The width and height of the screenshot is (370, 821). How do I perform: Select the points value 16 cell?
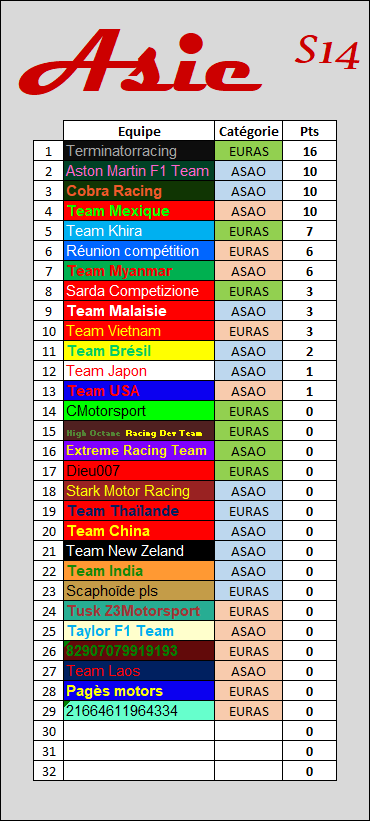coord(309,151)
